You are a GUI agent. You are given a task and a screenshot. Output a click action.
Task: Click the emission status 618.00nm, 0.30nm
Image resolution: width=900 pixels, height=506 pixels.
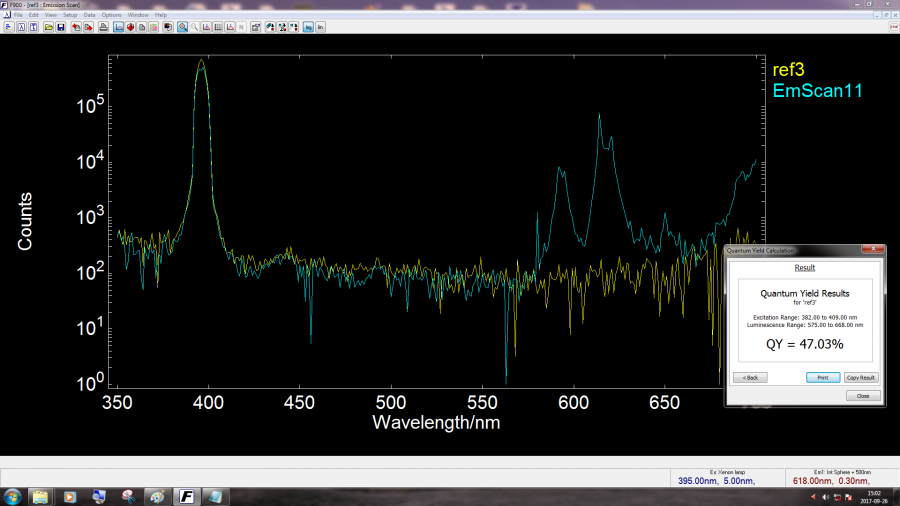pyautogui.click(x=831, y=481)
